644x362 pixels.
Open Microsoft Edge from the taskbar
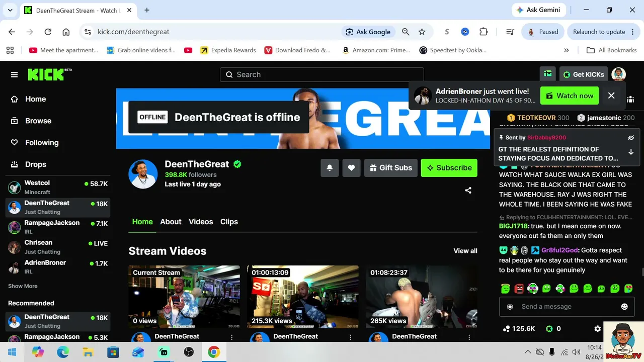63,352
